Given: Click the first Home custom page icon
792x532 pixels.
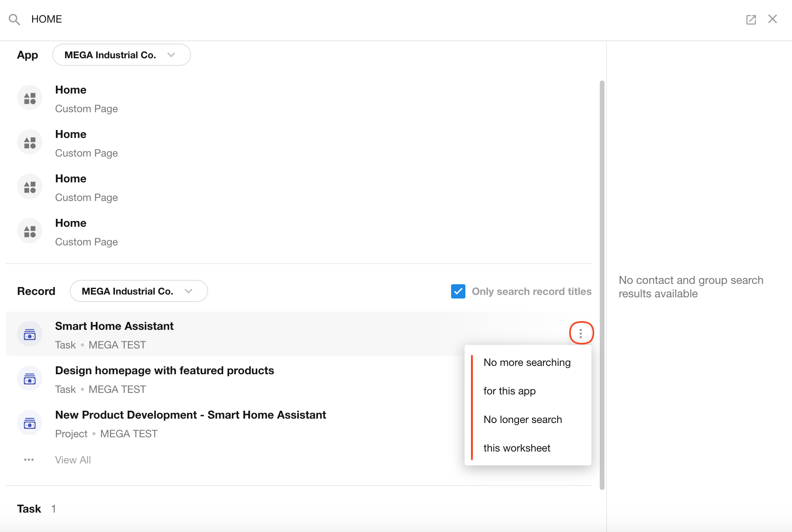Looking at the screenshot, I should point(30,98).
